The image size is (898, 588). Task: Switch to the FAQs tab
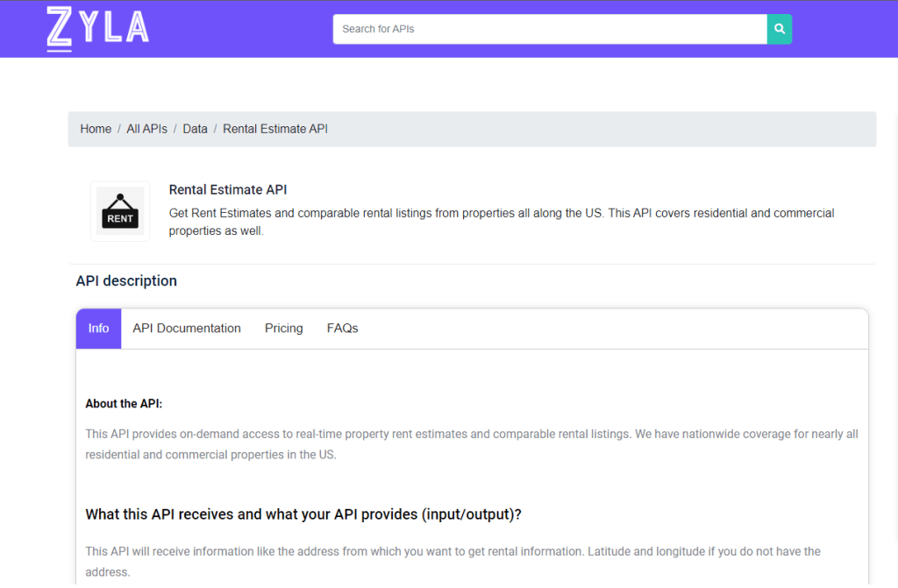tap(343, 329)
